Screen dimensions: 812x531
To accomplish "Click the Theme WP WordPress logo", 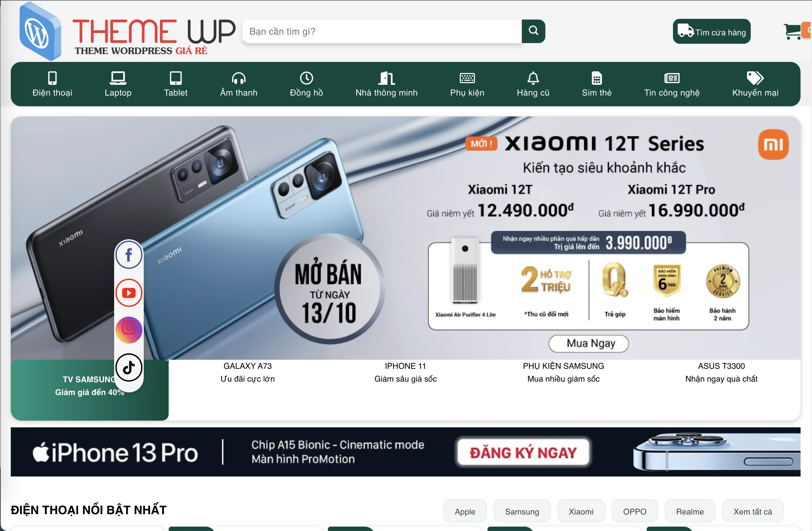I will tap(127, 31).
